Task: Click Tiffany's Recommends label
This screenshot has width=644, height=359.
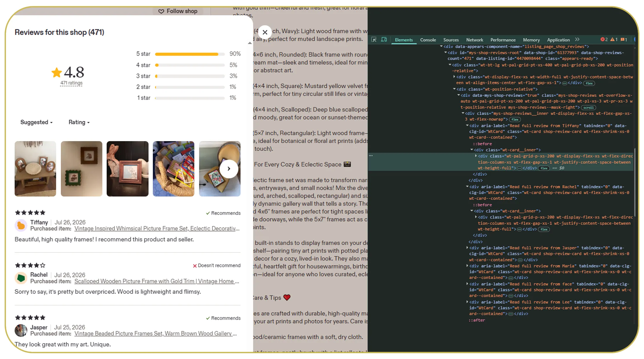Action: (223, 213)
